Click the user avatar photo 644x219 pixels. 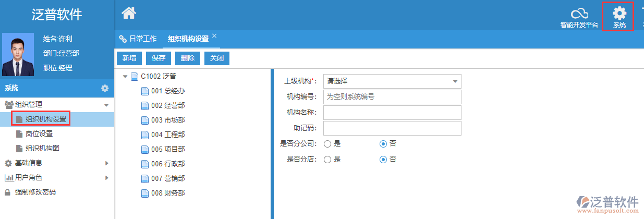[x=18, y=55]
